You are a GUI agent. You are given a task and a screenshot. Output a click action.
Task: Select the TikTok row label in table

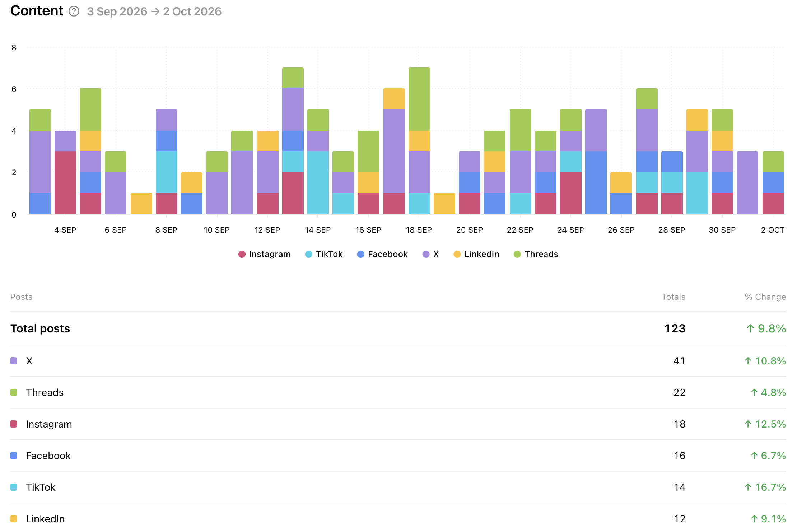coord(41,487)
